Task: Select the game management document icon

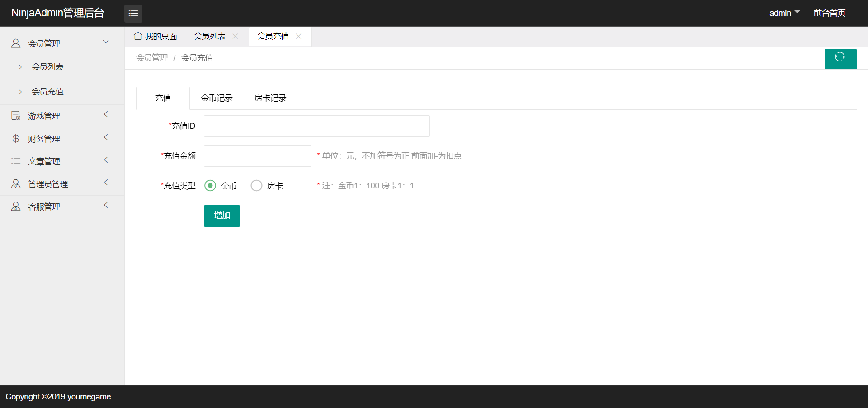Action: click(15, 115)
